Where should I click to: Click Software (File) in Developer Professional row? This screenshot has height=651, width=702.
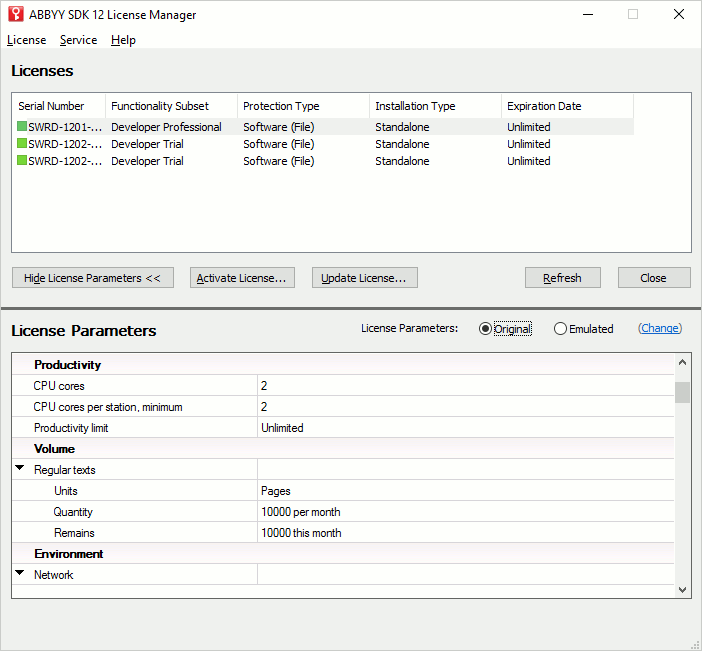coord(278,127)
